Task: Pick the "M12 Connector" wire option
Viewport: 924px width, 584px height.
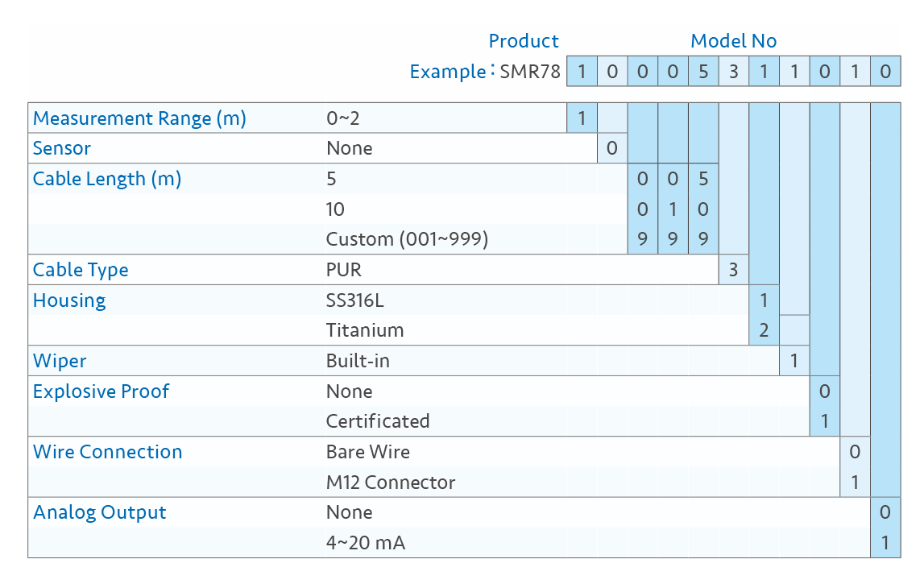Action: tap(391, 483)
